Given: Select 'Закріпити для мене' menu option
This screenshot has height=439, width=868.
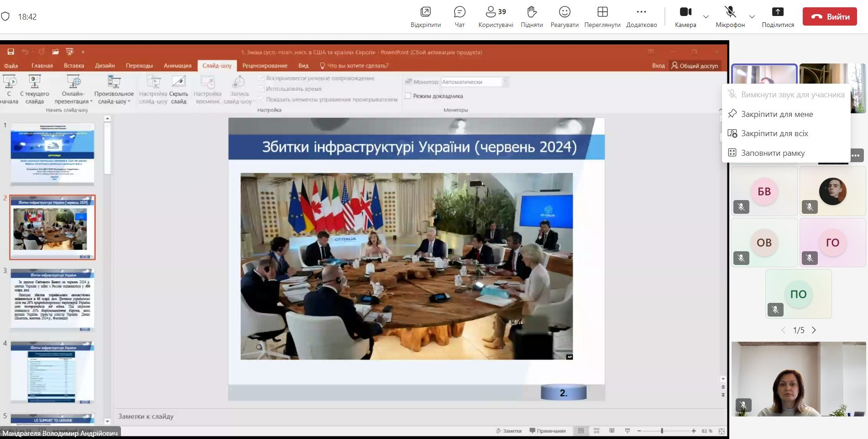Looking at the screenshot, I should (x=777, y=114).
